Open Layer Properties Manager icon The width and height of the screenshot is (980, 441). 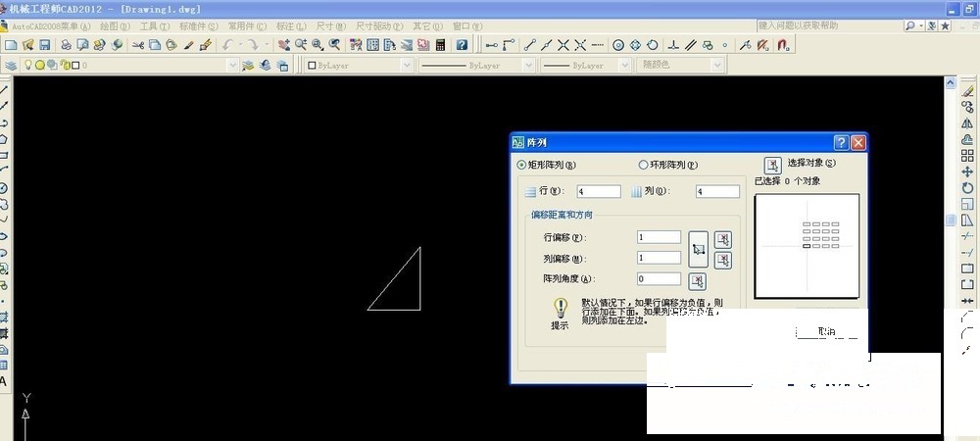point(11,65)
